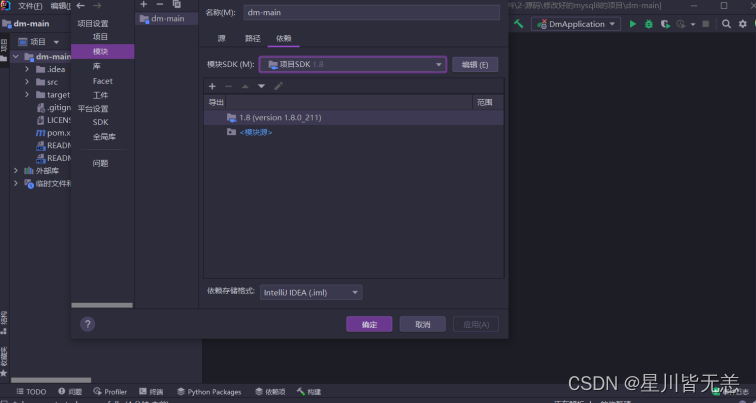
Task: Open Search Everywhere magnifier icon
Action: coord(726,24)
